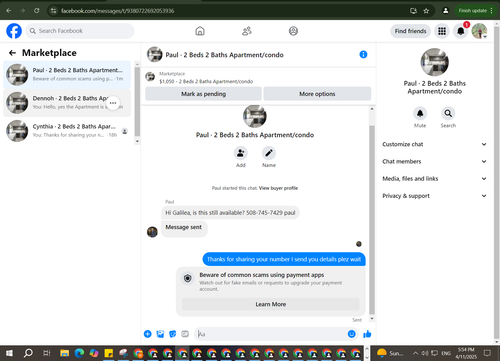Image resolution: width=500 pixels, height=361 pixels.
Task: Open the Windows notification center icon
Action: [x=487, y=353]
